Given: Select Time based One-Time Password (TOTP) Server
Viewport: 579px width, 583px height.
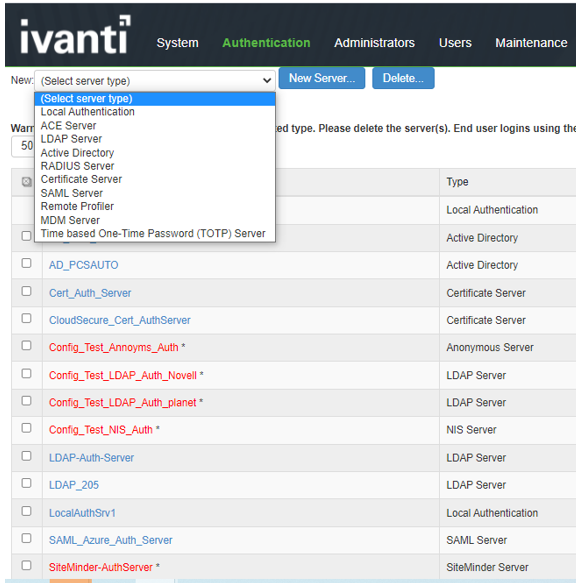Looking at the screenshot, I should [x=155, y=233].
